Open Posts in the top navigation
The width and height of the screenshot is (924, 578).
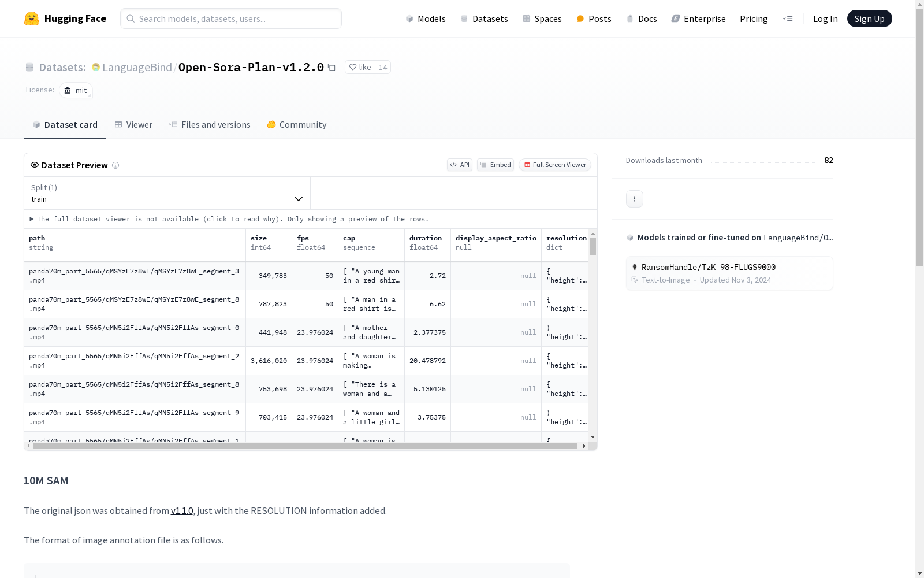click(x=594, y=18)
